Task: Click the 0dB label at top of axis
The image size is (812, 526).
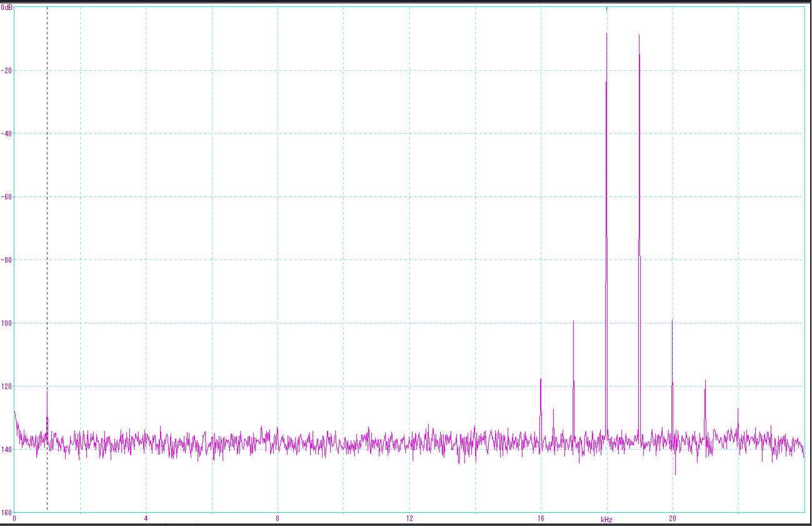Action: [x=6, y=7]
